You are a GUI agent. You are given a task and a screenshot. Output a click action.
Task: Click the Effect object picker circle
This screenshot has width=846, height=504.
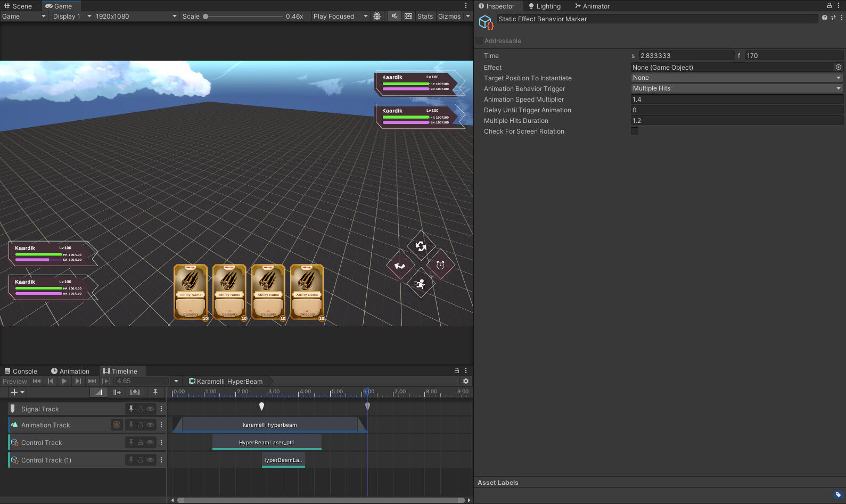click(839, 68)
